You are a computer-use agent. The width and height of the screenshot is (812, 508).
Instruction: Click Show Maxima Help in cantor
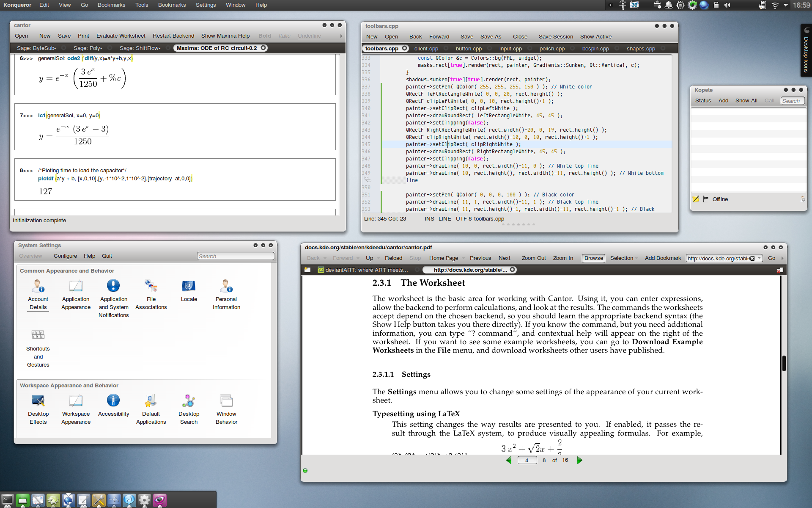[x=225, y=36]
